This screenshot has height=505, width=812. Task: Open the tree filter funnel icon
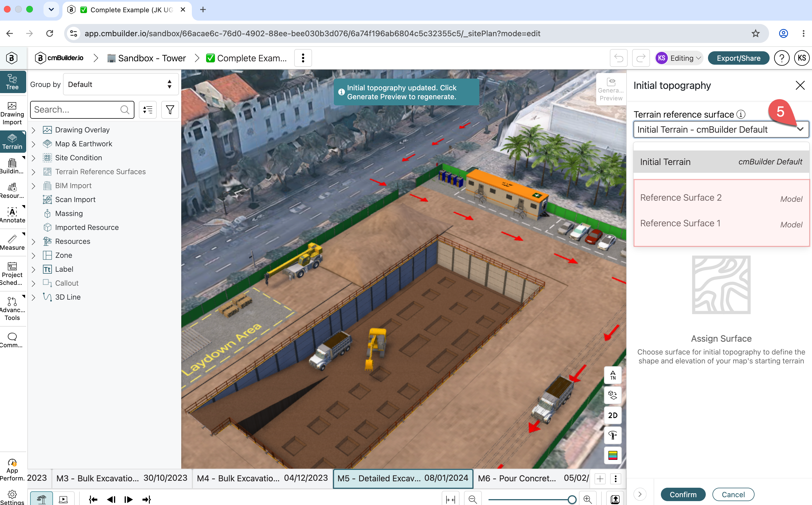click(170, 110)
